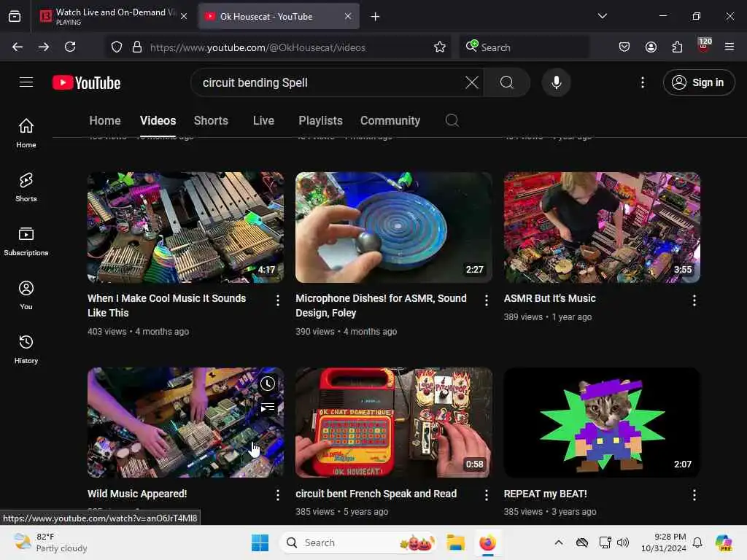Image resolution: width=747 pixels, height=560 pixels.
Task: Switch to 'Watch Live and On-Demand' tab
Action: click(115, 16)
